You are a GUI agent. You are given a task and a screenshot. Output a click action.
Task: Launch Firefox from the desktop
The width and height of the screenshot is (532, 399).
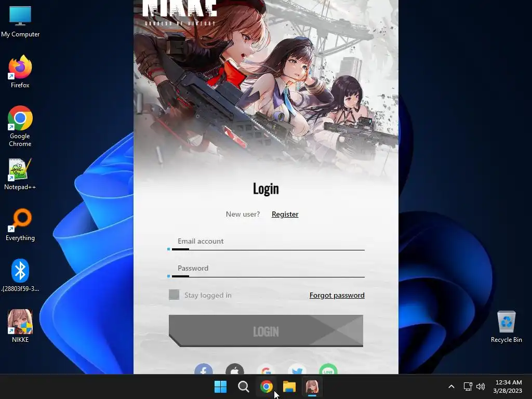20,72
